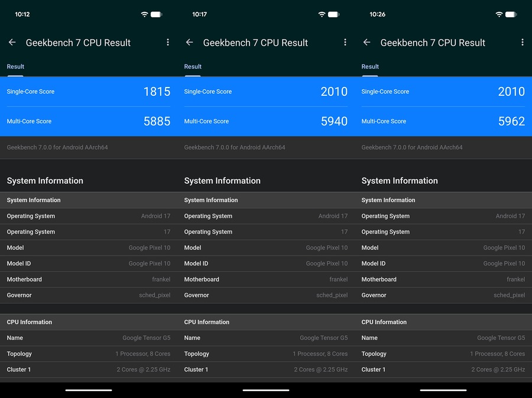
Task: Click single-core 2010 value on 10:17 screen
Action: [x=334, y=92]
